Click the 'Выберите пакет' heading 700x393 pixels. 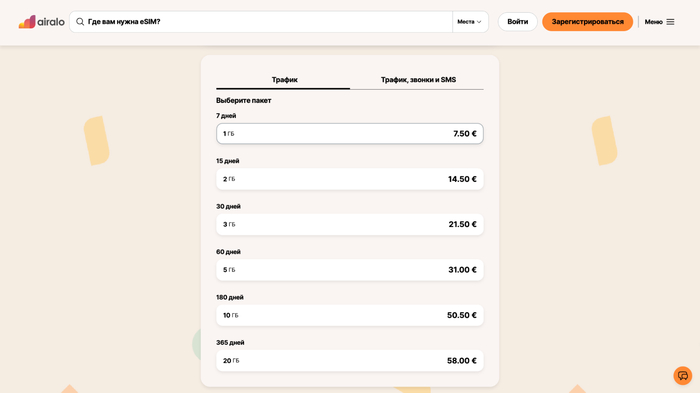pyautogui.click(x=244, y=100)
